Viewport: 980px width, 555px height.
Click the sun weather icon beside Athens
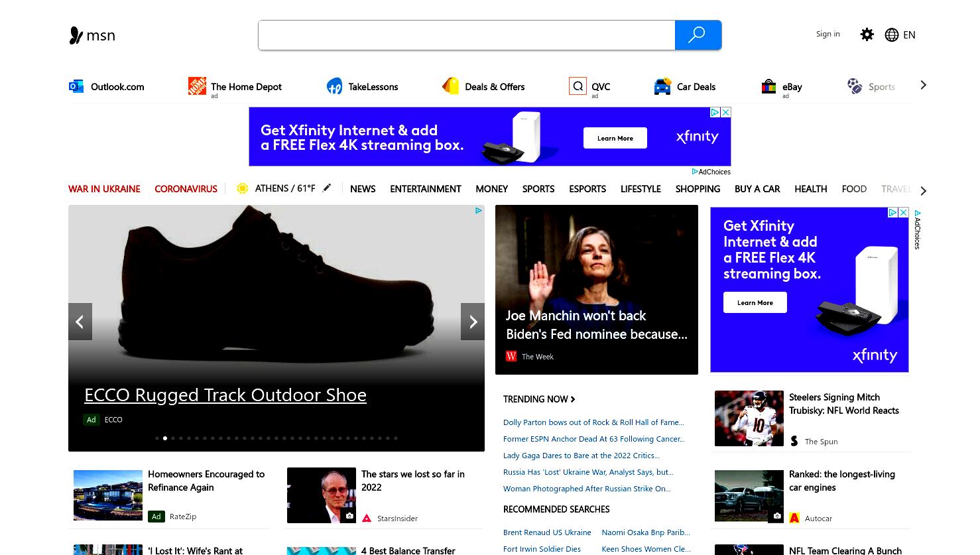pyautogui.click(x=243, y=188)
